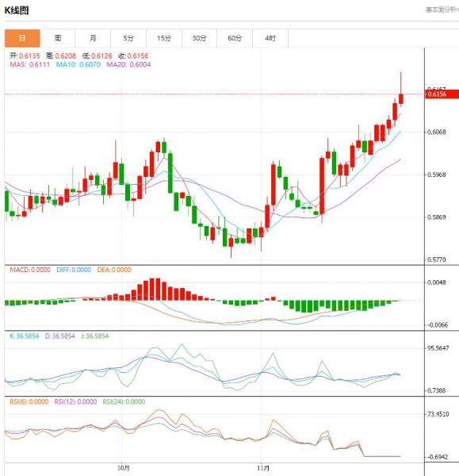459x476 pixels.
Task: Click the MA20 value label
Action: pos(128,65)
